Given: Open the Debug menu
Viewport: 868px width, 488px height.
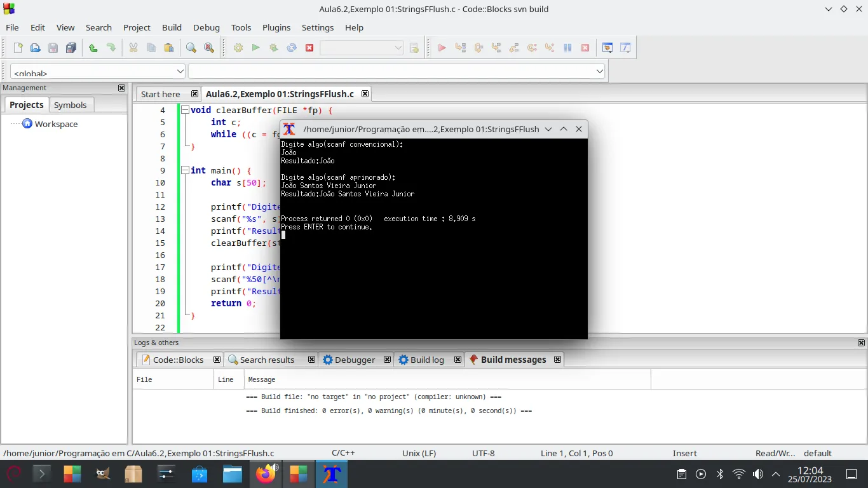Looking at the screenshot, I should [206, 27].
